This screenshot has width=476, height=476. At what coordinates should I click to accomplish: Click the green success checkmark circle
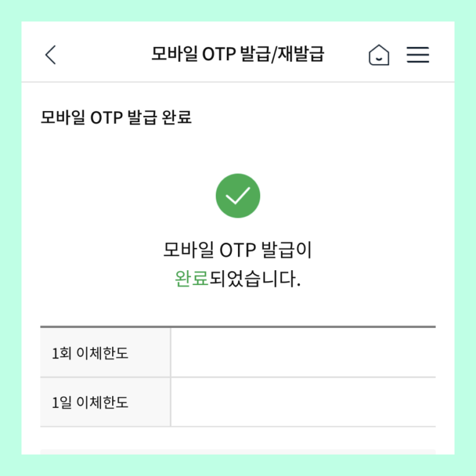pyautogui.click(x=238, y=195)
